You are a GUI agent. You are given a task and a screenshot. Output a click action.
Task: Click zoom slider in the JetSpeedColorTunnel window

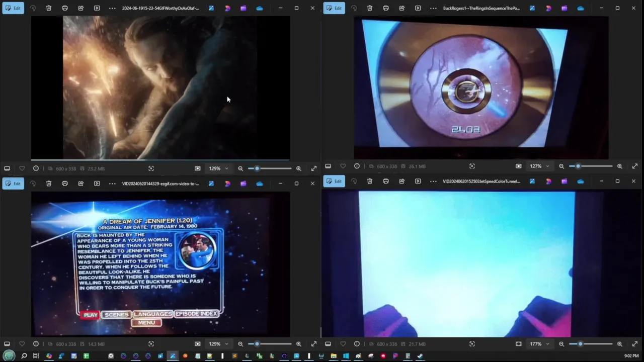click(x=591, y=344)
